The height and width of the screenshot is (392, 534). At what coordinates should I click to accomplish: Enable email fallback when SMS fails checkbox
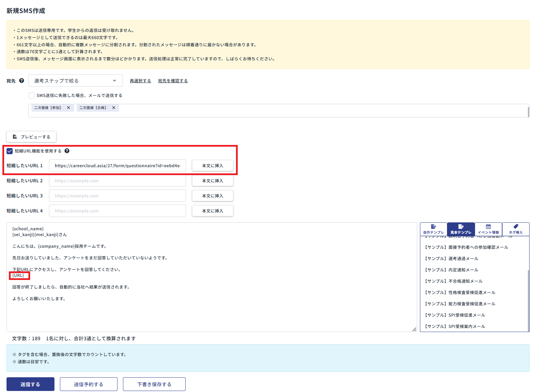[32, 96]
